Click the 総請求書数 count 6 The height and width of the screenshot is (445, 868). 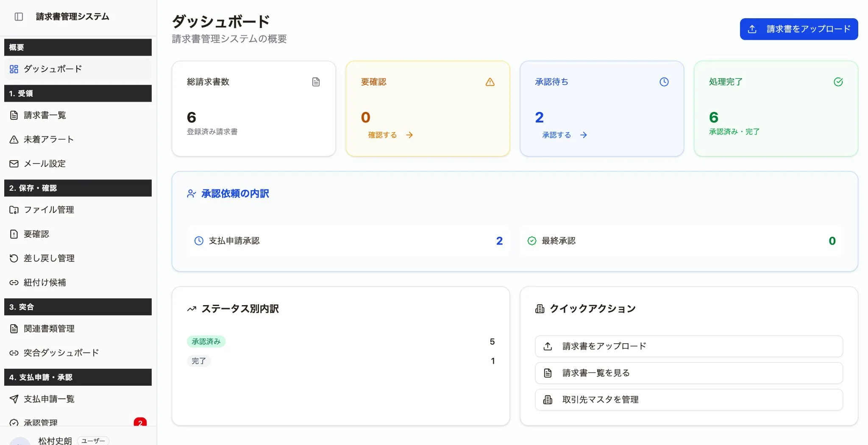click(192, 117)
